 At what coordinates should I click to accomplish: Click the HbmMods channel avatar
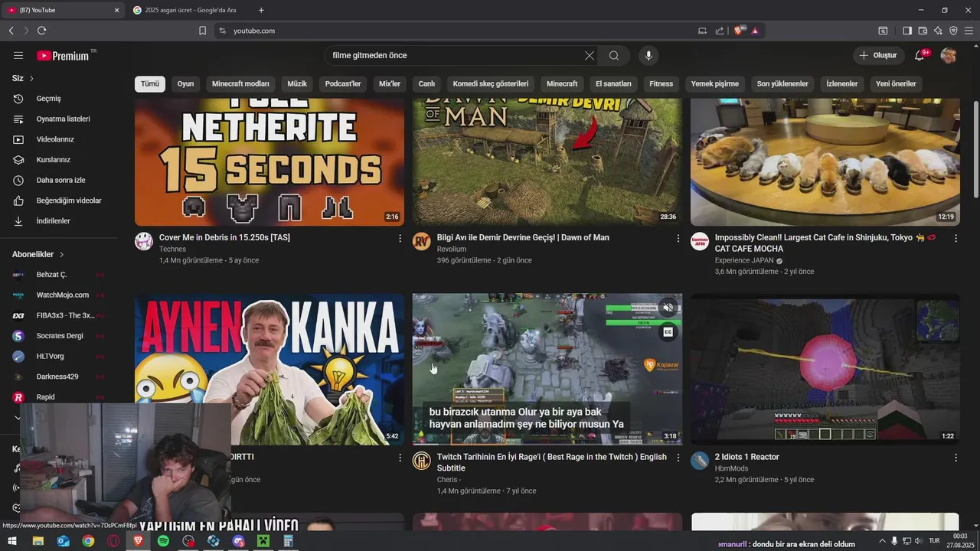point(700,461)
